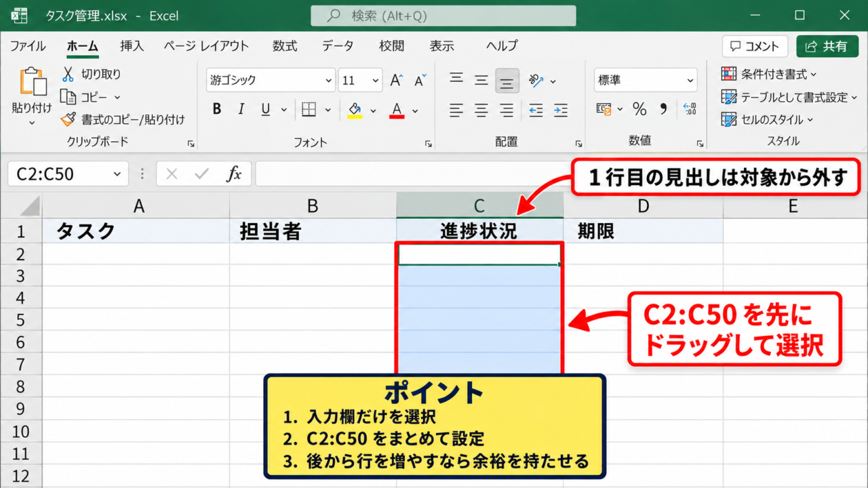Switch to the Data (データ) tab

[x=338, y=46]
